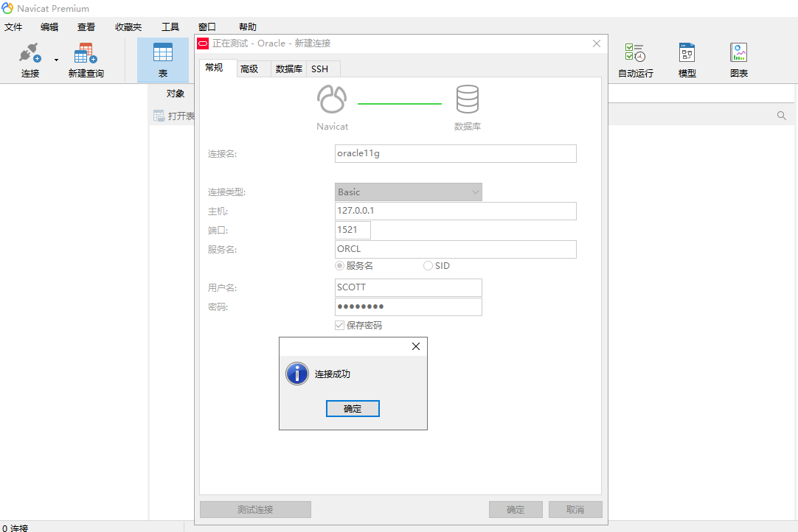The height and width of the screenshot is (532, 798).
Task: Switch to the 数据库 tab
Action: coord(288,69)
